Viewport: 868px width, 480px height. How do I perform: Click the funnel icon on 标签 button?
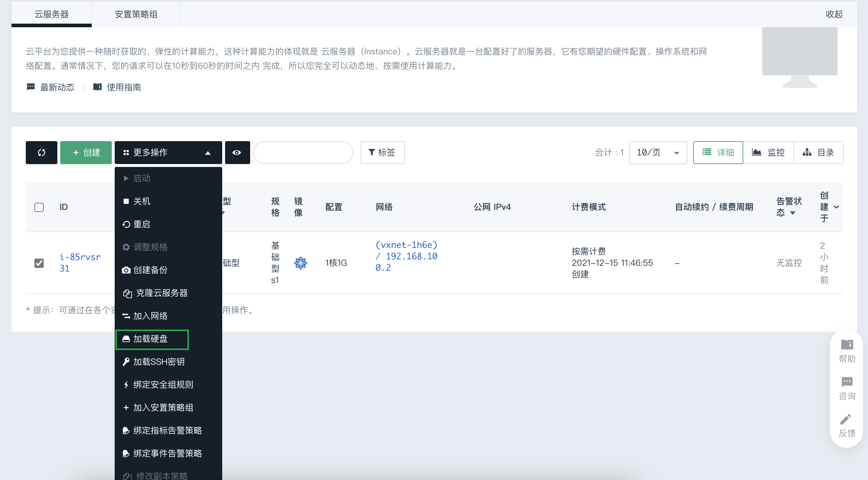[372, 153]
